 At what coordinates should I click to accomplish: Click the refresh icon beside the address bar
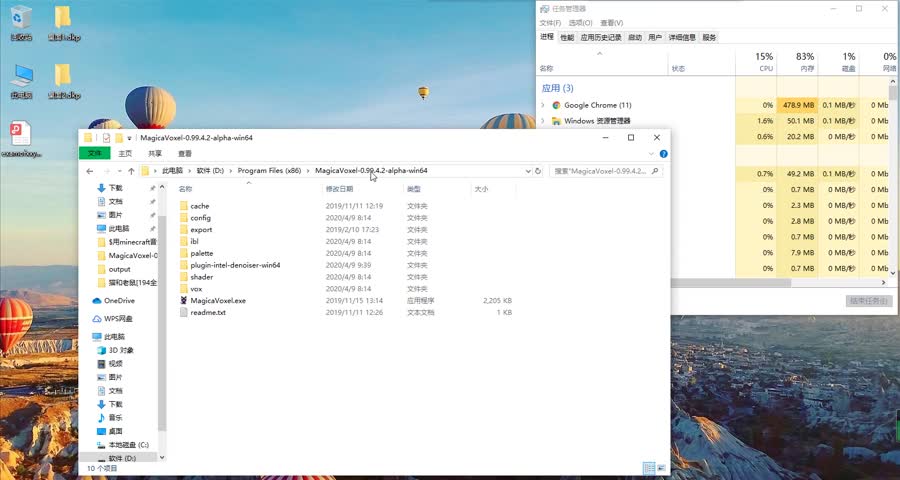tap(540, 171)
